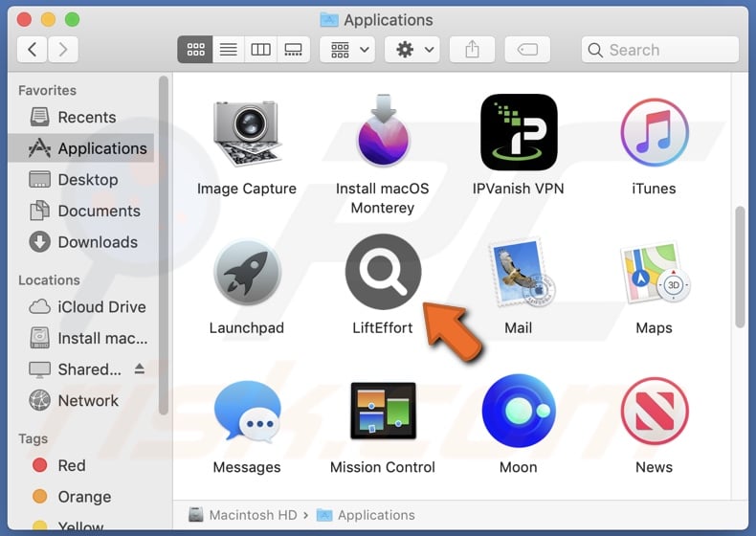Switch to icon view
Screen dimensions: 756x536
(x=195, y=49)
